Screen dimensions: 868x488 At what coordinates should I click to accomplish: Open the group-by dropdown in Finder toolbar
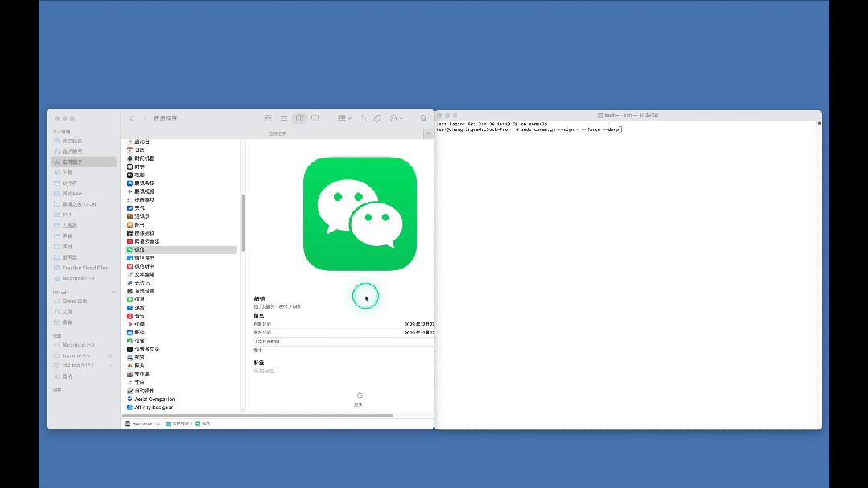(344, 118)
